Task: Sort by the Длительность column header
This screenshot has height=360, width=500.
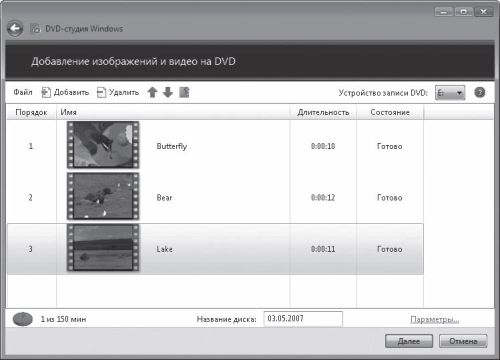Action: tap(323, 112)
